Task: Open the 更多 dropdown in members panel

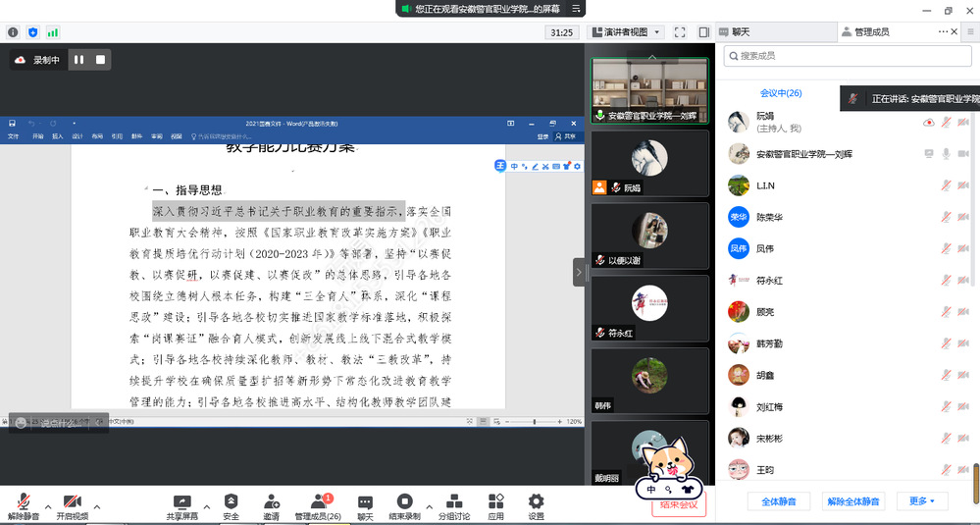Action: click(x=921, y=501)
